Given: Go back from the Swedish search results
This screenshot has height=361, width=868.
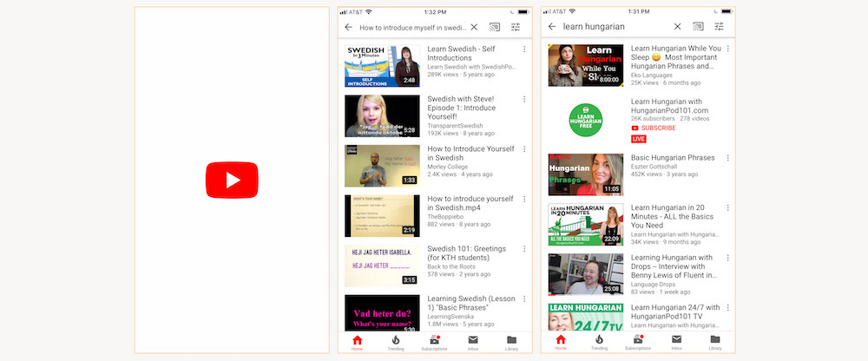Looking at the screenshot, I should 349,27.
